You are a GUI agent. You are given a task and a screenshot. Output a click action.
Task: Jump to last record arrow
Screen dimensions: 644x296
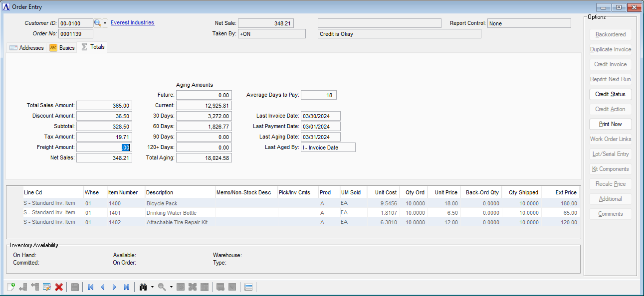(x=127, y=287)
